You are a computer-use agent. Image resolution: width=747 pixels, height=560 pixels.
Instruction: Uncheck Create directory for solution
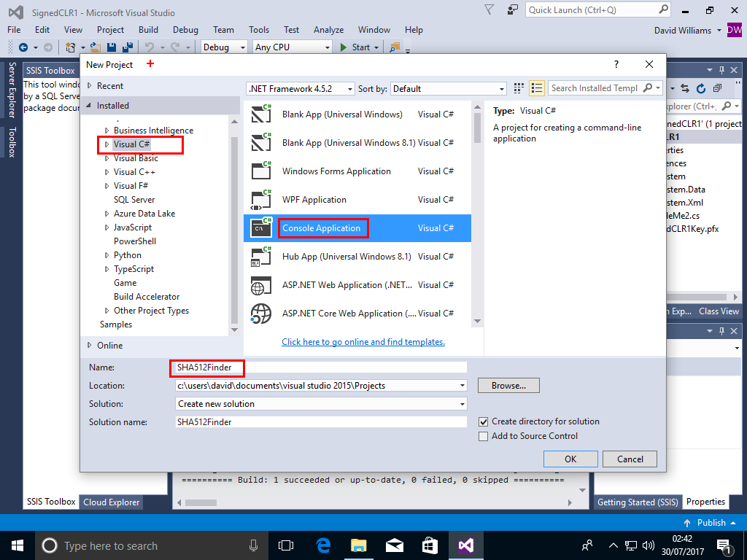(483, 421)
